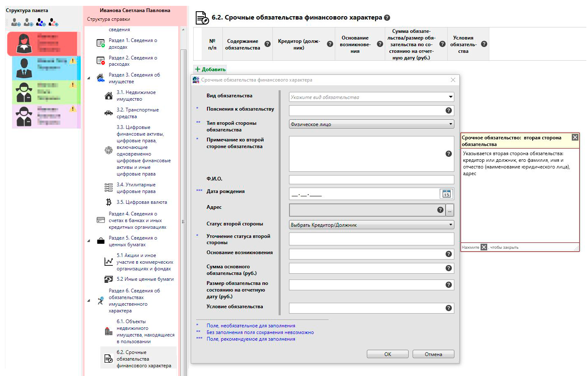Click the bitcoin icon for 3.5 Цифровая валюта
Screen dimensions: 588x376
tap(109, 202)
